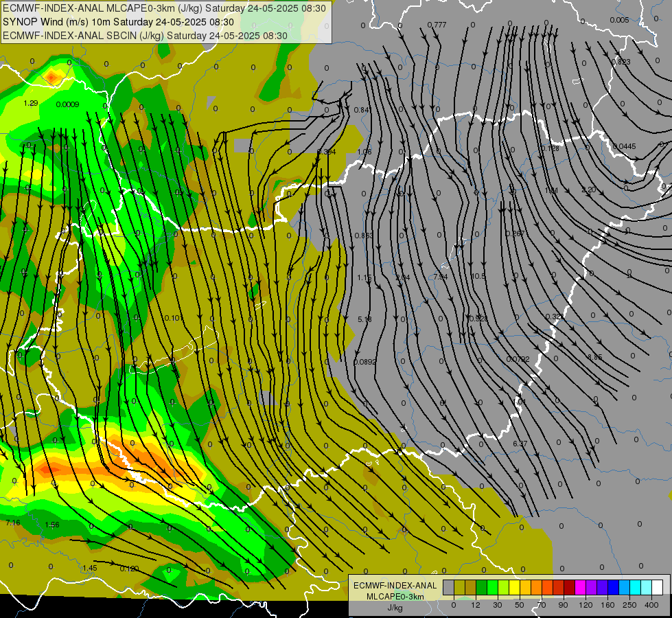Image resolution: width=672 pixels, height=618 pixels.
Task: Click the 0.394 value on the map
Action: tap(327, 152)
